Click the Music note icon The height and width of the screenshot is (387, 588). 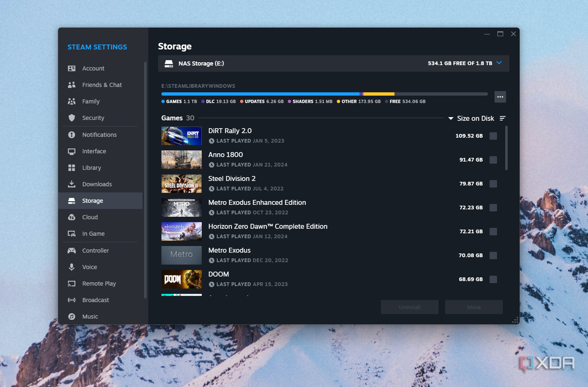coord(72,317)
